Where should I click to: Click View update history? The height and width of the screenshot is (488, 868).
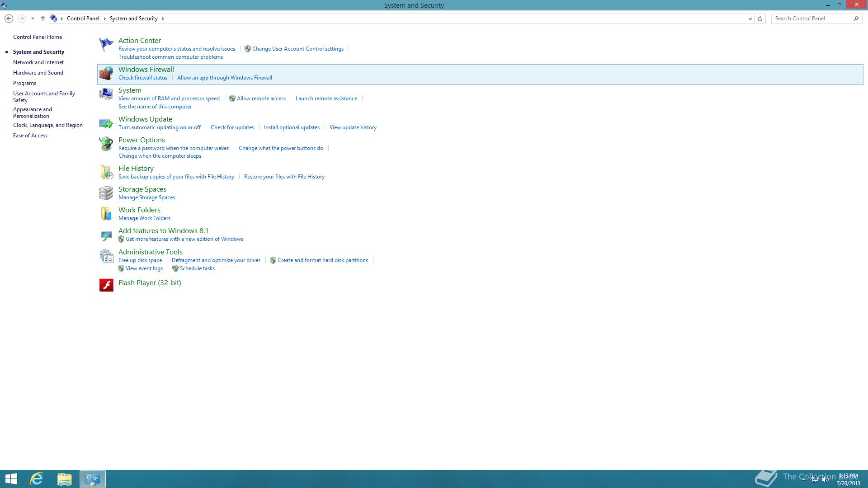point(353,127)
